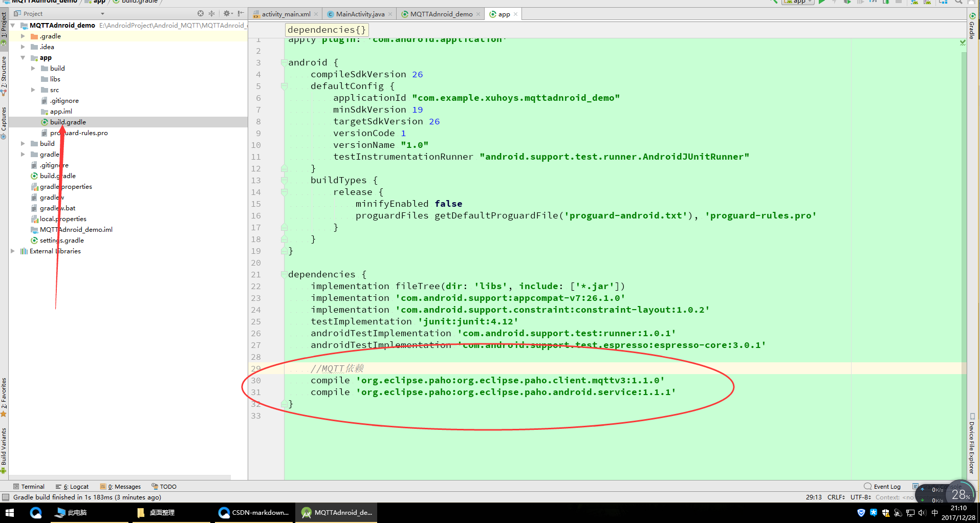Select gradle.properties file
Image resolution: width=980 pixels, height=523 pixels.
click(66, 186)
